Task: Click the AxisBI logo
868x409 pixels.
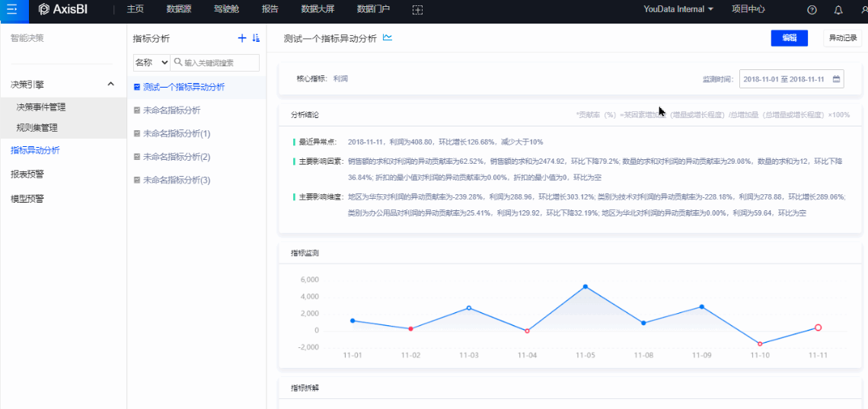Action: (65, 9)
